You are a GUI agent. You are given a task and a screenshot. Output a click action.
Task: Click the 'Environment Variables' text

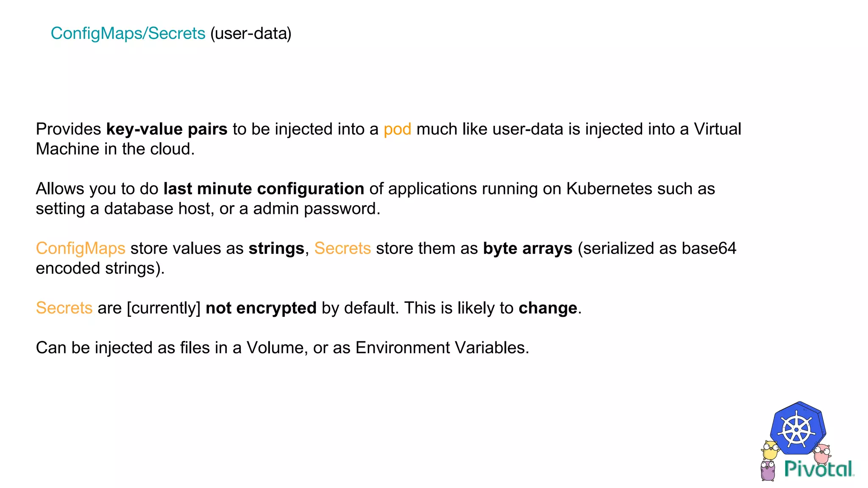pyautogui.click(x=442, y=348)
